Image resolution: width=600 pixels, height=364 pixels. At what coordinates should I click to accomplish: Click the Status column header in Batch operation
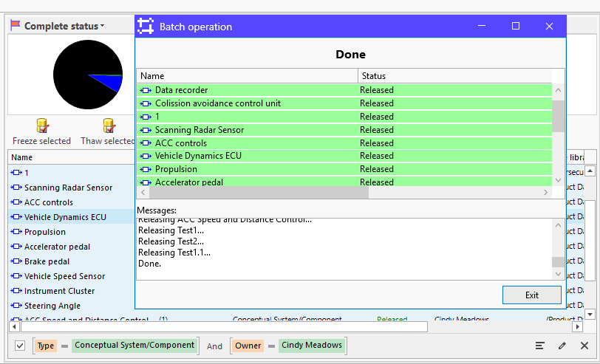(454, 76)
